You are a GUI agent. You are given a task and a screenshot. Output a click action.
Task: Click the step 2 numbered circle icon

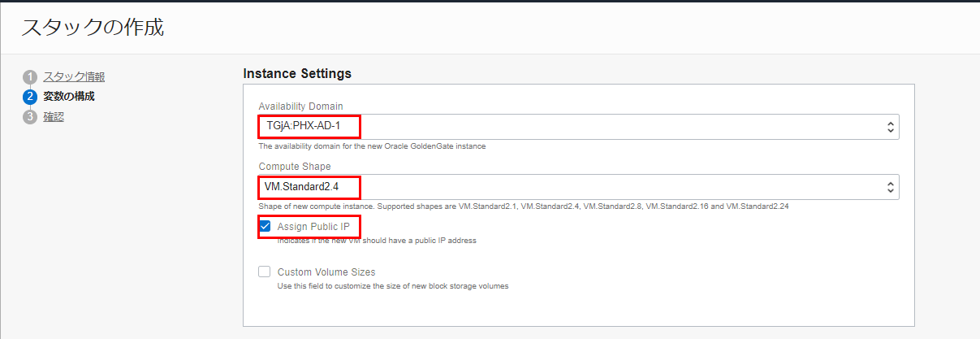pyautogui.click(x=30, y=97)
